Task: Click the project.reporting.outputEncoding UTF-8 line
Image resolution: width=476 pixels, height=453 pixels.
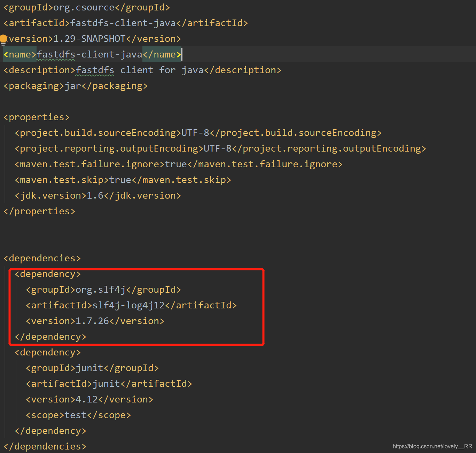Action: (x=220, y=148)
